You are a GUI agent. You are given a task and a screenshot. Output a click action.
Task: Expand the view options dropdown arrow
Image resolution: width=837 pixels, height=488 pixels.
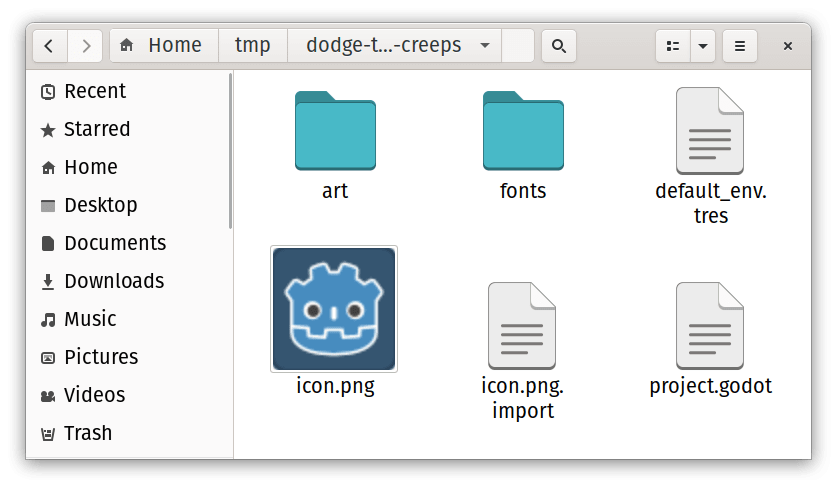703,46
